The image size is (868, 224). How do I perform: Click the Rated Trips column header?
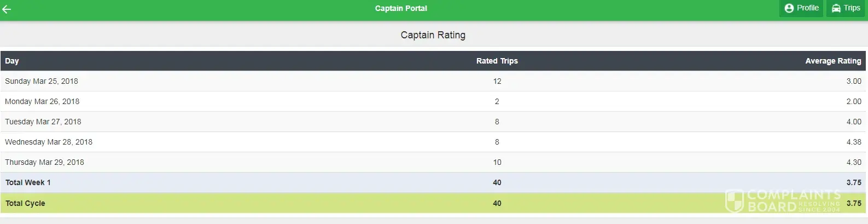click(x=497, y=61)
